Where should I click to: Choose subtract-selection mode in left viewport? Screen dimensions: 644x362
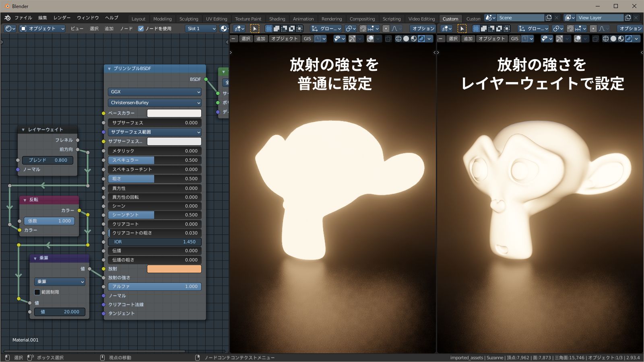(284, 29)
